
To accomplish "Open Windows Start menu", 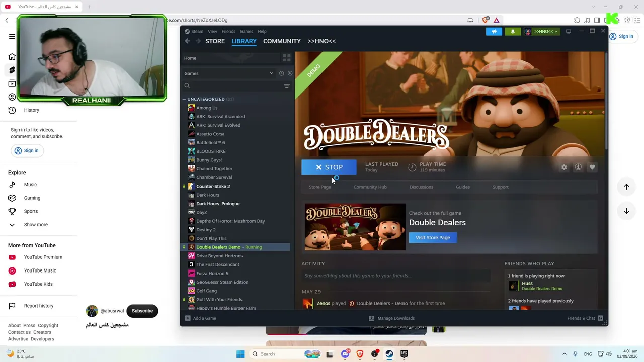I will [240, 354].
